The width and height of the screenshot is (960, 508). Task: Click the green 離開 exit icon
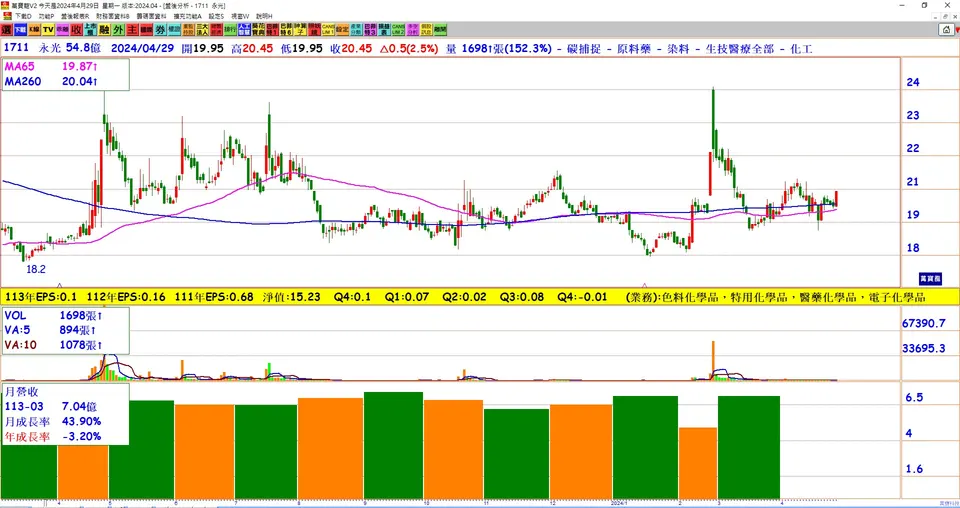click(440, 29)
